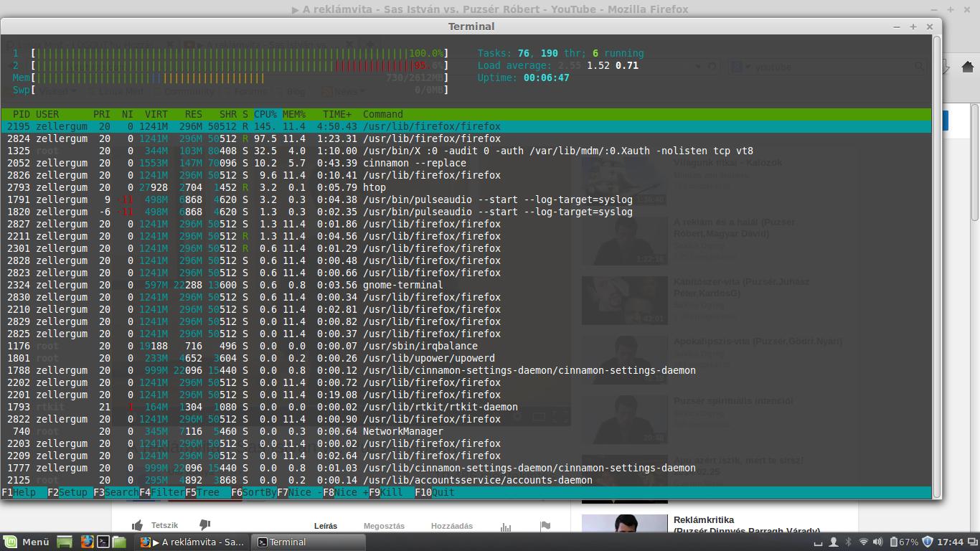
Task: Sort by the MEM% column header
Action: pos(294,114)
